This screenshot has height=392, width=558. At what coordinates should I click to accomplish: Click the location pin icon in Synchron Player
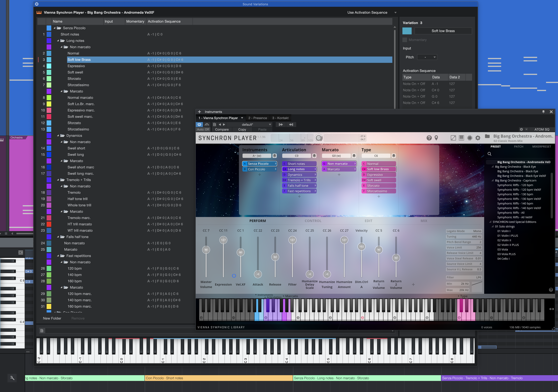click(x=436, y=138)
